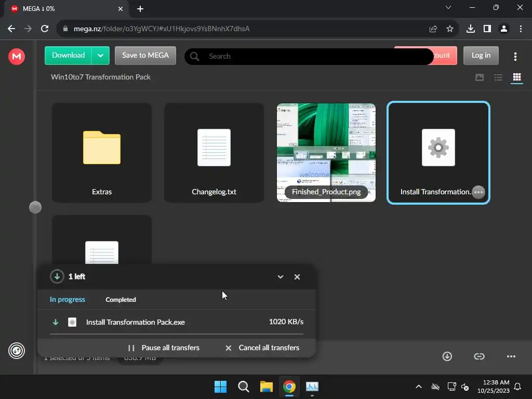532x399 pixels.
Task: Click the transfer progress bar
Action: [x=177, y=334]
